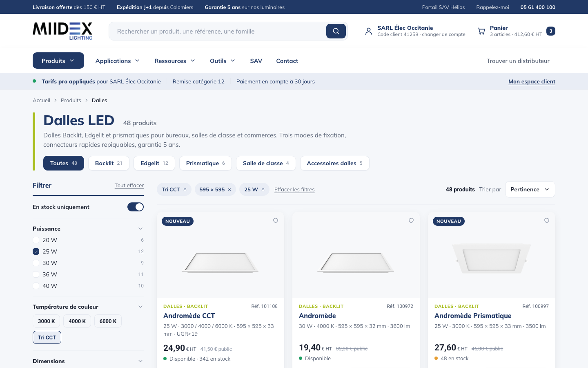The width and height of the screenshot is (588, 368).
Task: Open the Andromède CCT product image
Action: click(x=220, y=255)
